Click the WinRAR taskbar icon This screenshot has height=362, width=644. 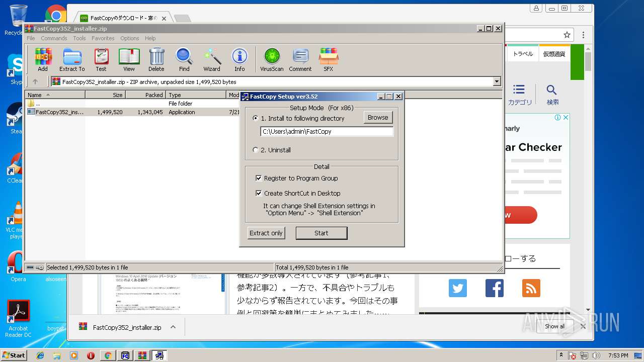tap(142, 355)
